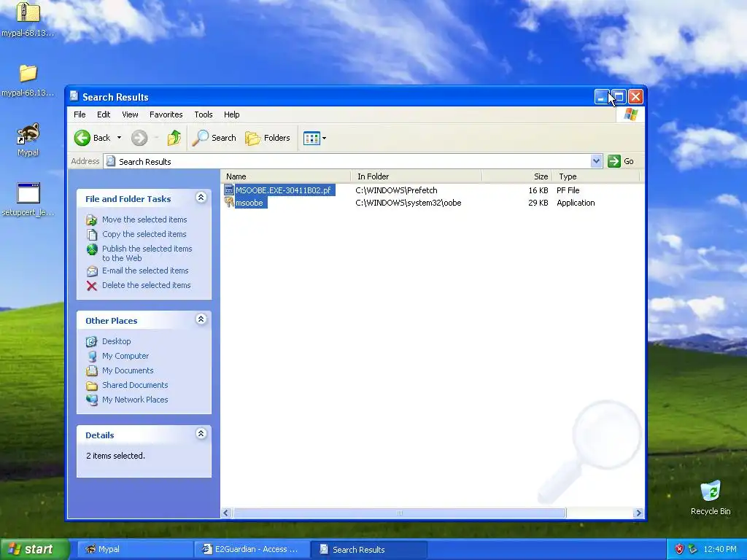Collapse the Other Places panel
747x560 pixels.
[x=201, y=319]
